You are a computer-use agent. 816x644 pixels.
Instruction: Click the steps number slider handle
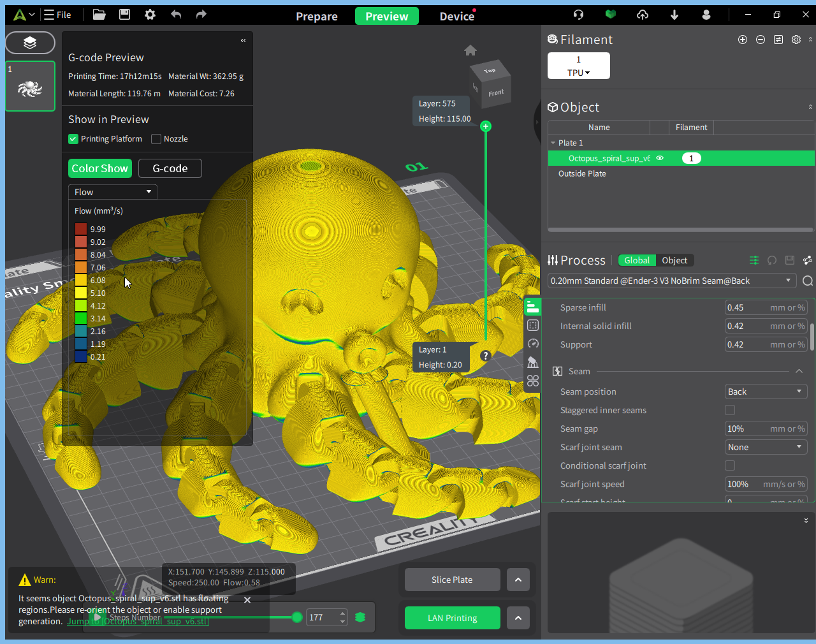(297, 617)
